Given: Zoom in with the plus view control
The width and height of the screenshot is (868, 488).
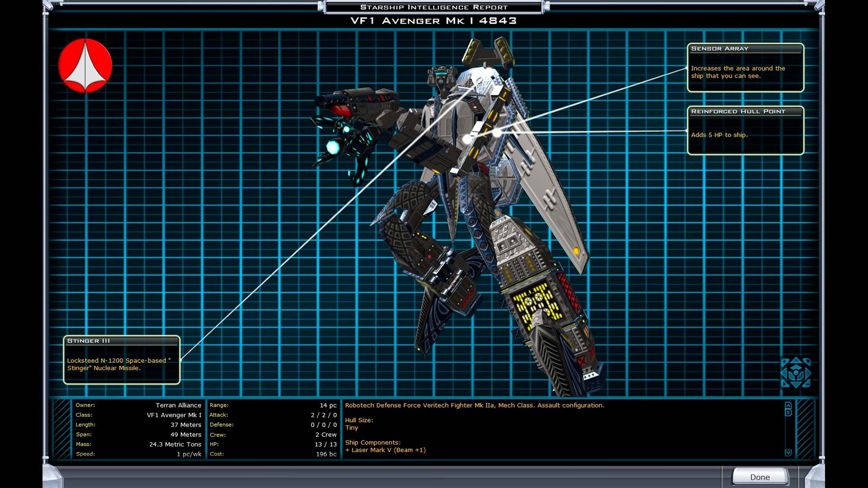Looking at the screenshot, I should [784, 361].
